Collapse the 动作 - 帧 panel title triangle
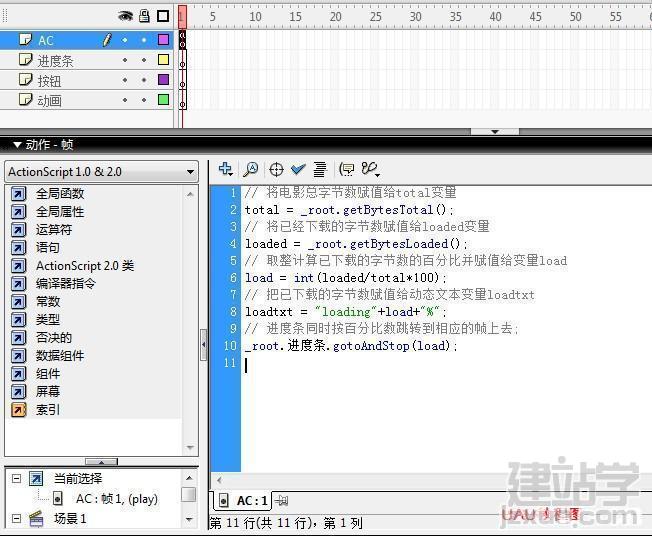The height and width of the screenshot is (536, 652). tap(17, 145)
